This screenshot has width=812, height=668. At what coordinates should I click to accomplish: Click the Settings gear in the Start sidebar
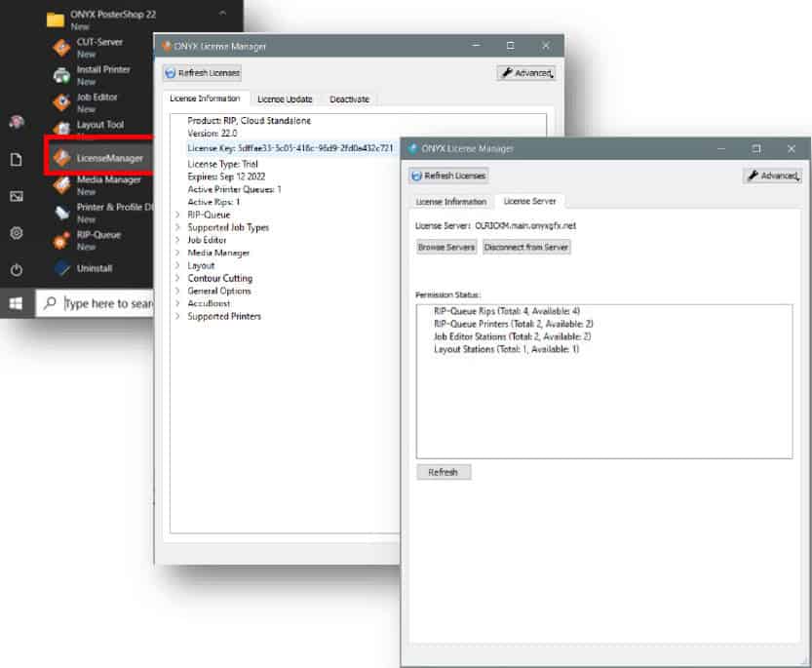16,233
